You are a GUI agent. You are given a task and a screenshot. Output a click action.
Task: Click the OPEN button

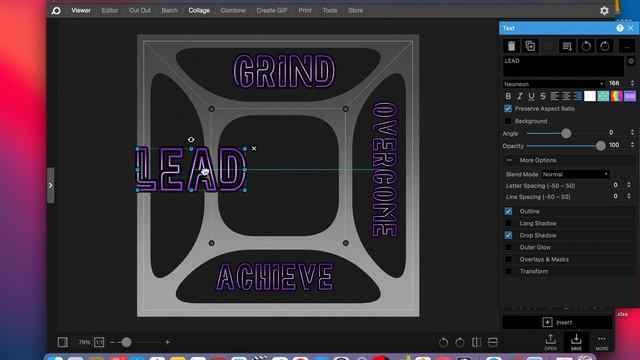[550, 342]
